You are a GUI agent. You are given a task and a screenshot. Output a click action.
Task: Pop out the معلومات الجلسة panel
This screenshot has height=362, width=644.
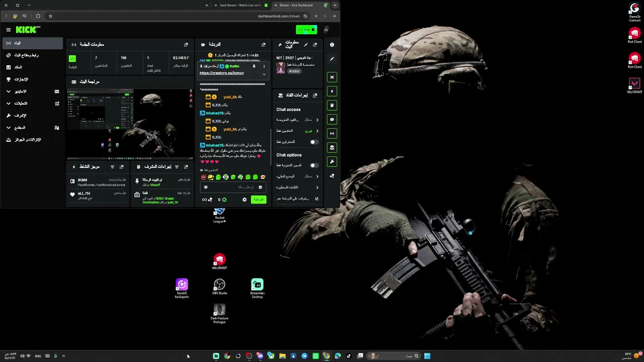tap(186, 45)
